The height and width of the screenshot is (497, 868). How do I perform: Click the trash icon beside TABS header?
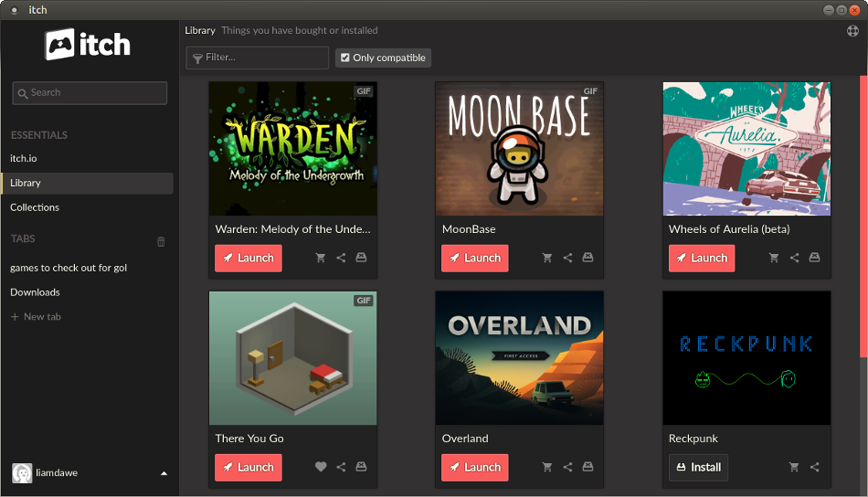(161, 241)
